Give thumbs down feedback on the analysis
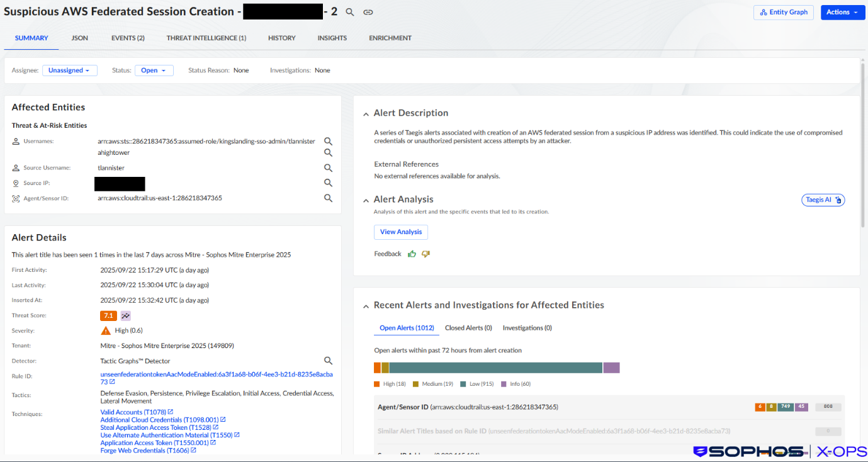This screenshot has height=462, width=868. tap(425, 253)
